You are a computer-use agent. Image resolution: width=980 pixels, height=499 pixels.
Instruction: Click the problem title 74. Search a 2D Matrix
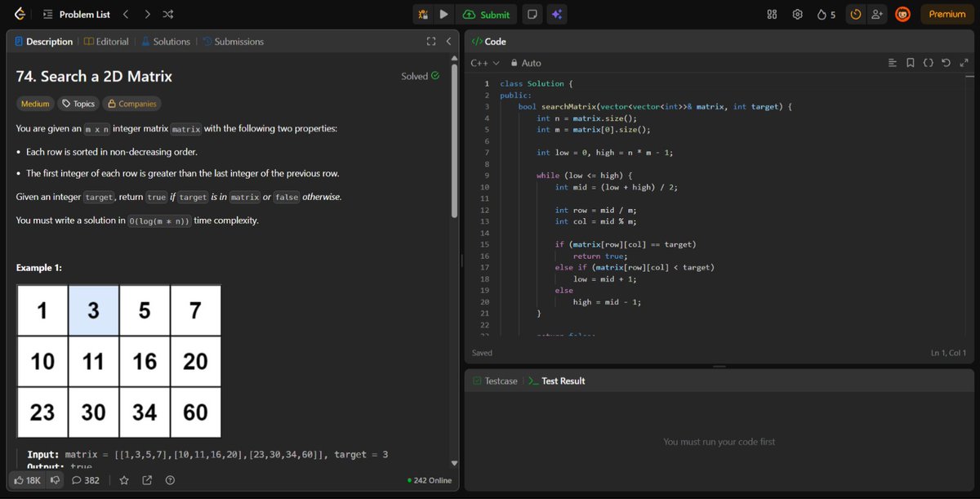pyautogui.click(x=94, y=76)
